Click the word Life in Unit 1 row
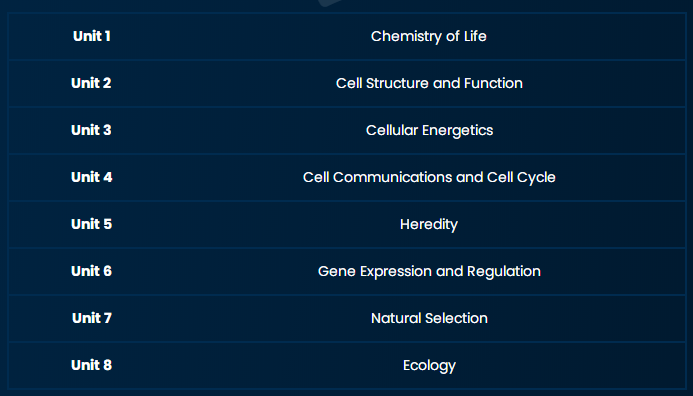The height and width of the screenshot is (396, 693). pos(475,36)
